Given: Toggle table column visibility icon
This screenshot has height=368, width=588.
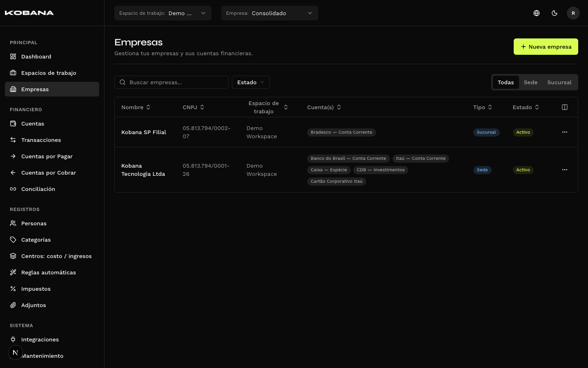Looking at the screenshot, I should click(565, 107).
